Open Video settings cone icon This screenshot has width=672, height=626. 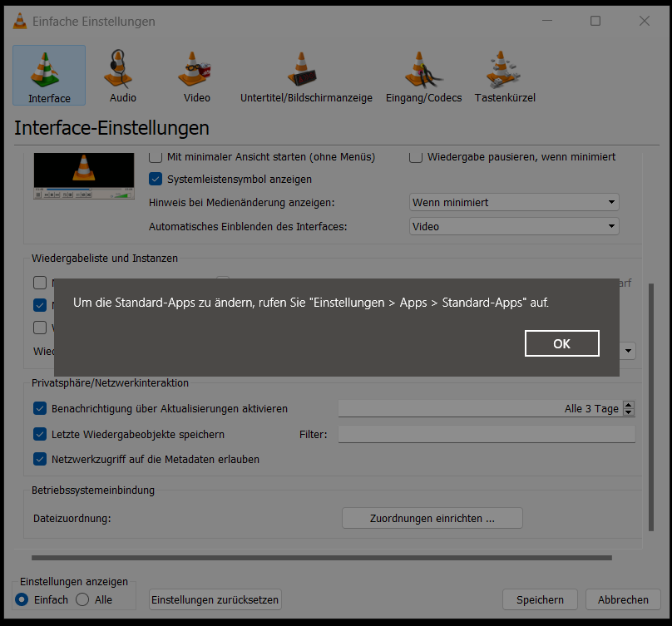click(x=195, y=68)
